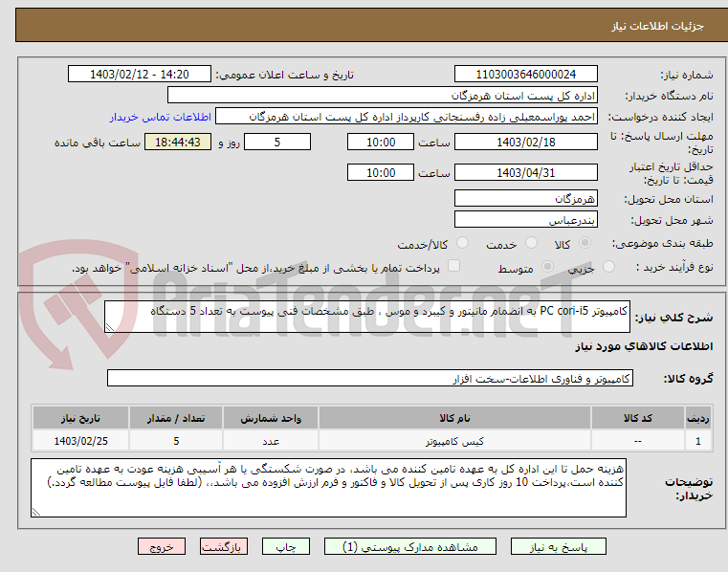Click the کیس کامپیوتر item cell
This screenshot has width=728, height=572.
pos(454,441)
